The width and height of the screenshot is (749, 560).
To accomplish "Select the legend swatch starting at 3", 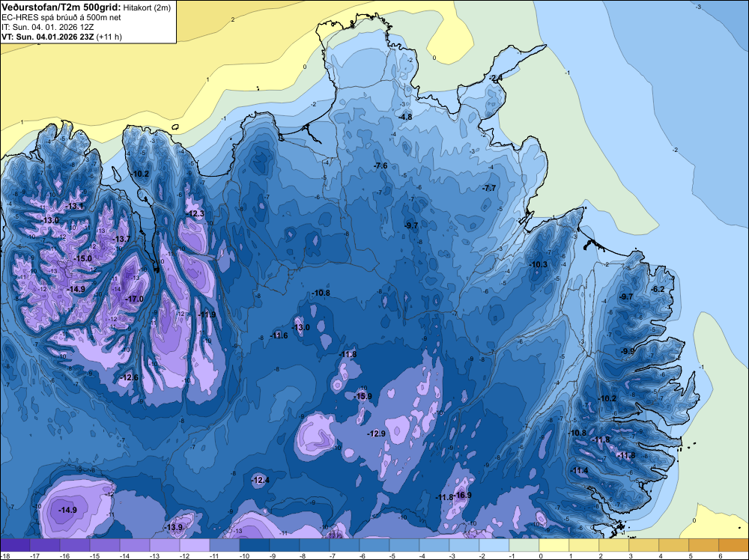I will coord(644,545).
